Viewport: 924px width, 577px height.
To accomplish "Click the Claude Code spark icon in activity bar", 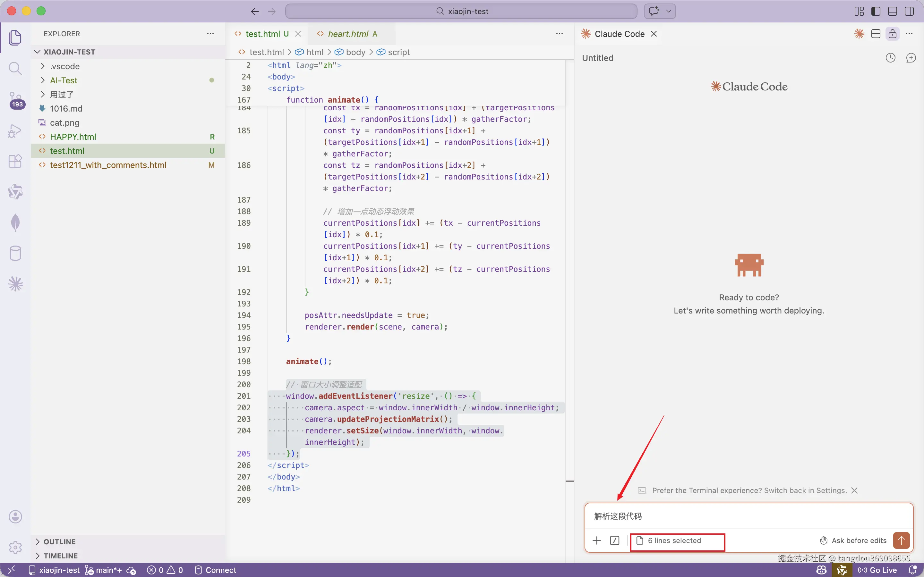I will (x=15, y=284).
